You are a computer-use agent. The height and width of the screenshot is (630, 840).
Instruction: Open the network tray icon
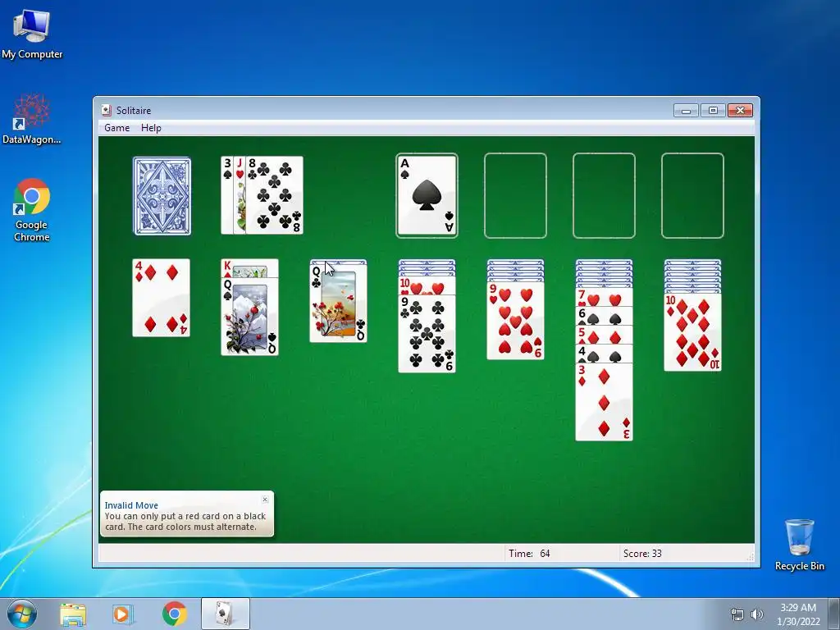pos(737,614)
